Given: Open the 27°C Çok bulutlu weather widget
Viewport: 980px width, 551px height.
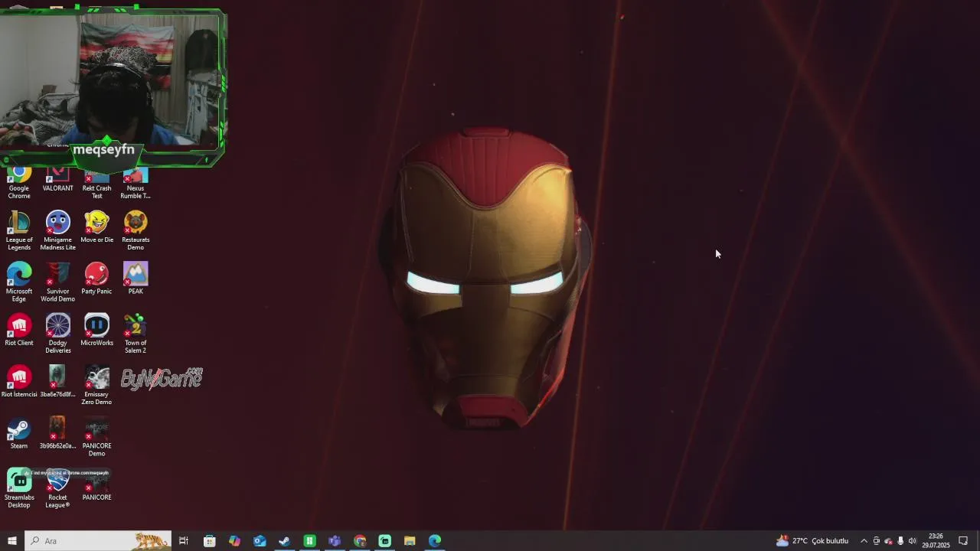Looking at the screenshot, I should (x=812, y=541).
